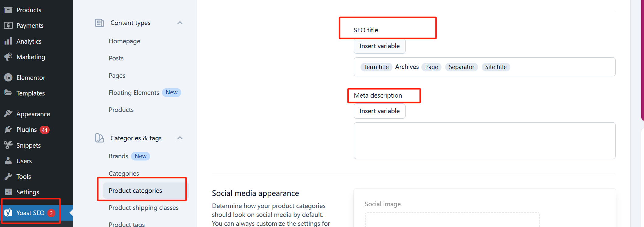This screenshot has height=227, width=644.
Task: Collapse the Content types section
Action: click(180, 23)
